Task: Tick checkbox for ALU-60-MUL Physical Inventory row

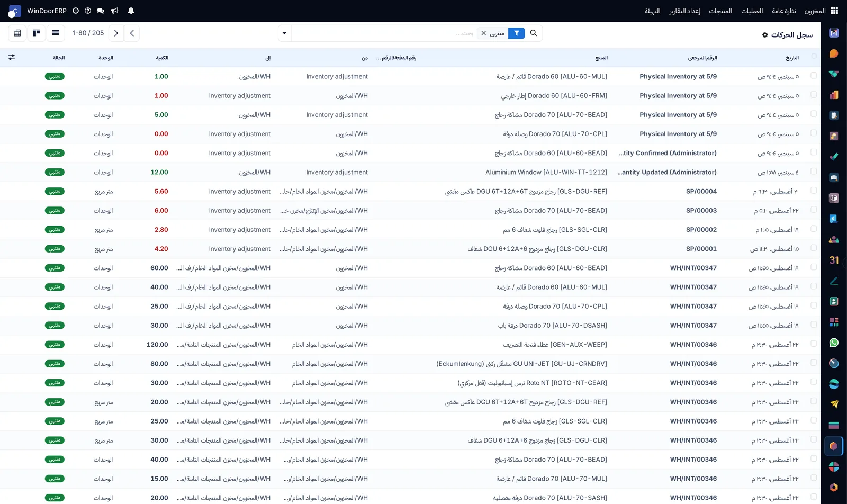Action: (814, 76)
